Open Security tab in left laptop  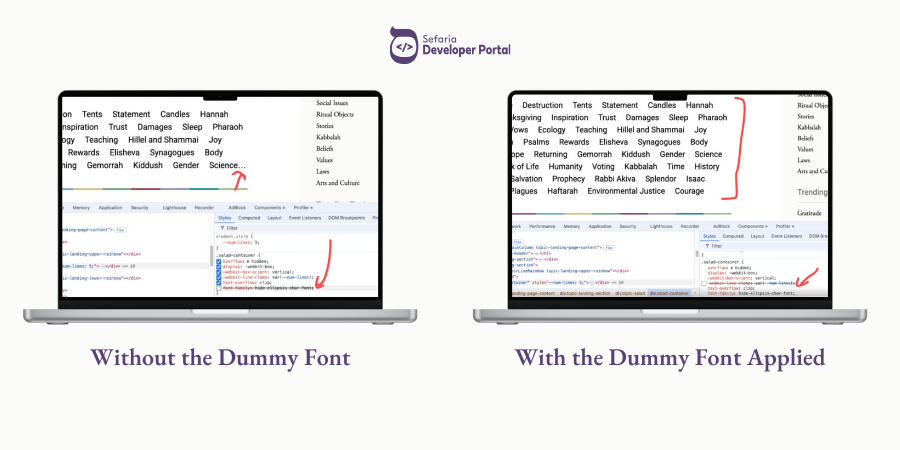[139, 208]
